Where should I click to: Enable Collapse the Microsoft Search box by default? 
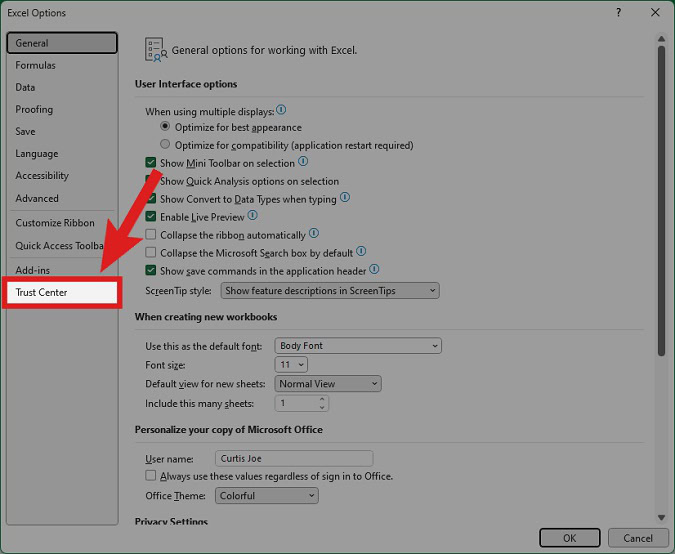151,252
